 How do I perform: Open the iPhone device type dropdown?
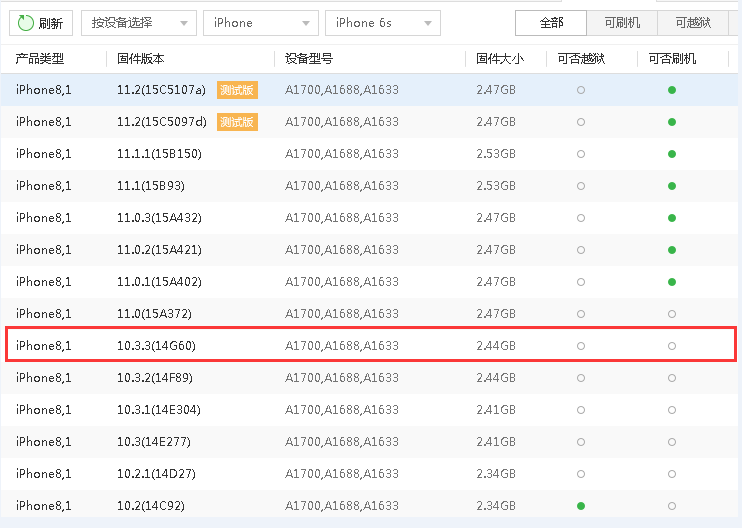(261, 23)
